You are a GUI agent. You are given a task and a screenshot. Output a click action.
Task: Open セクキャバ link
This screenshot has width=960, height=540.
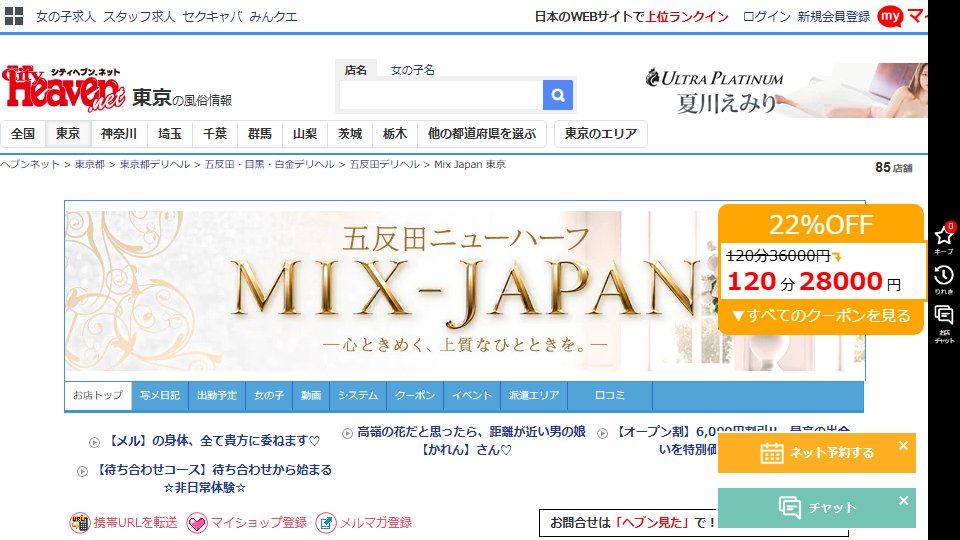(212, 17)
